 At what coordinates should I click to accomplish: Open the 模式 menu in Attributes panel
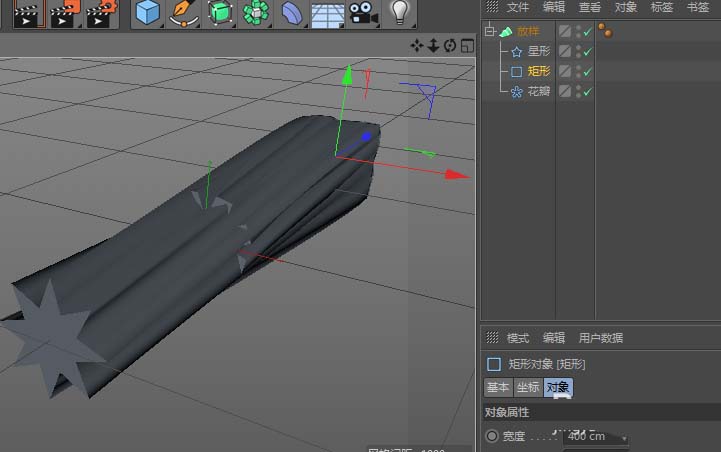pyautogui.click(x=517, y=338)
